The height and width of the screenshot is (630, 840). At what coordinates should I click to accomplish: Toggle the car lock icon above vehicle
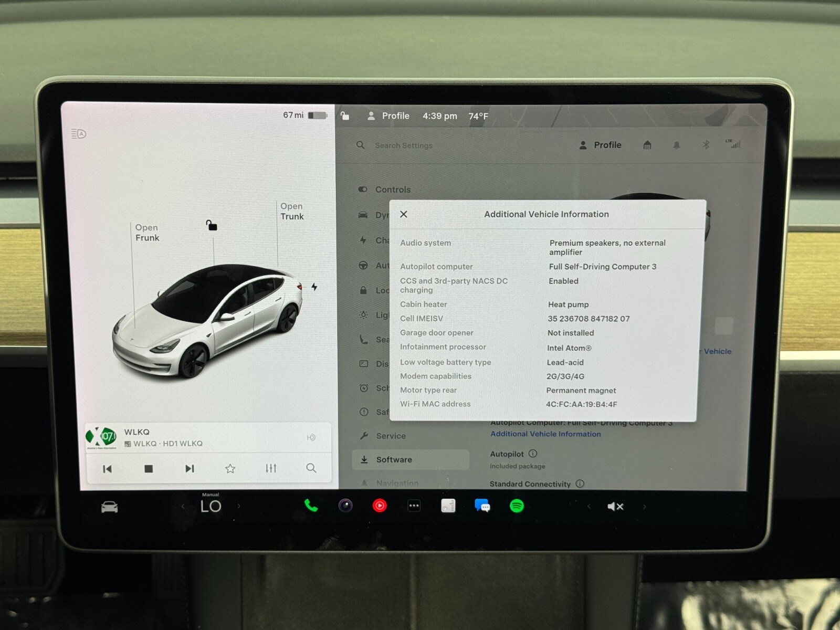click(x=211, y=225)
